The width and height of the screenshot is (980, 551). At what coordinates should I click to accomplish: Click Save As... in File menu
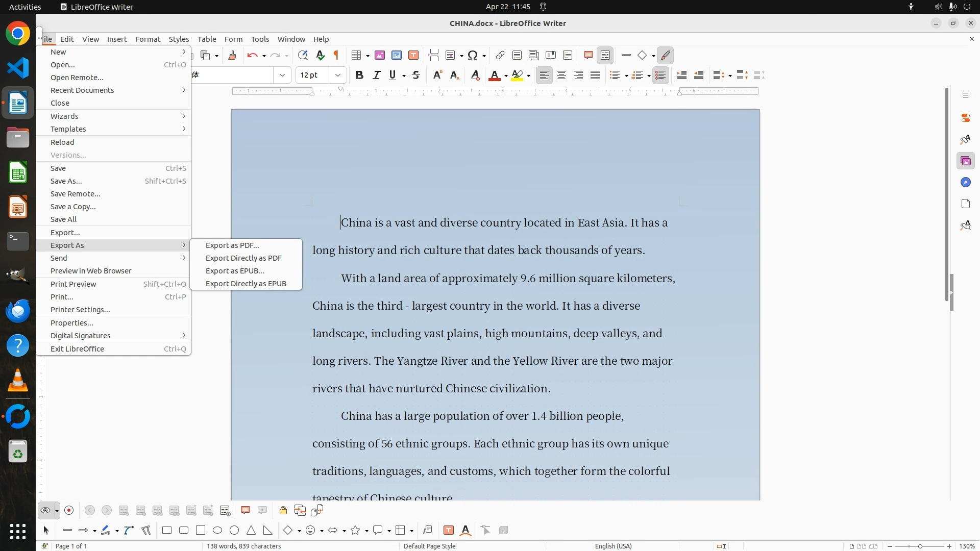point(66,181)
